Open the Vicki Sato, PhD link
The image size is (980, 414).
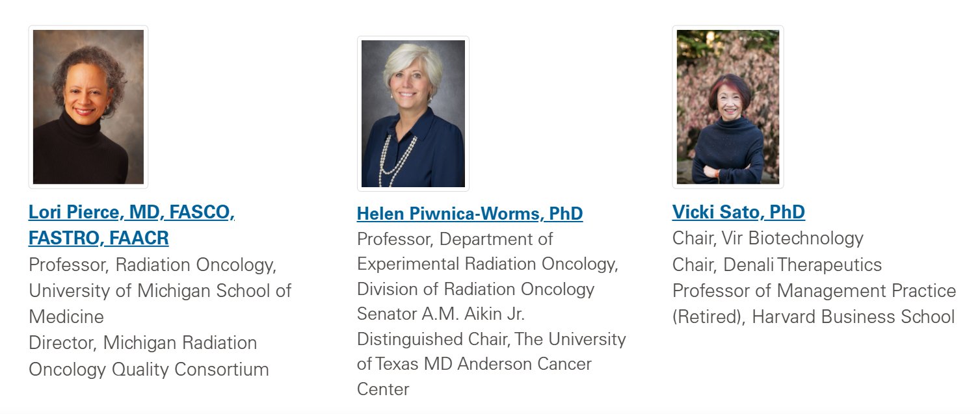coord(739,212)
